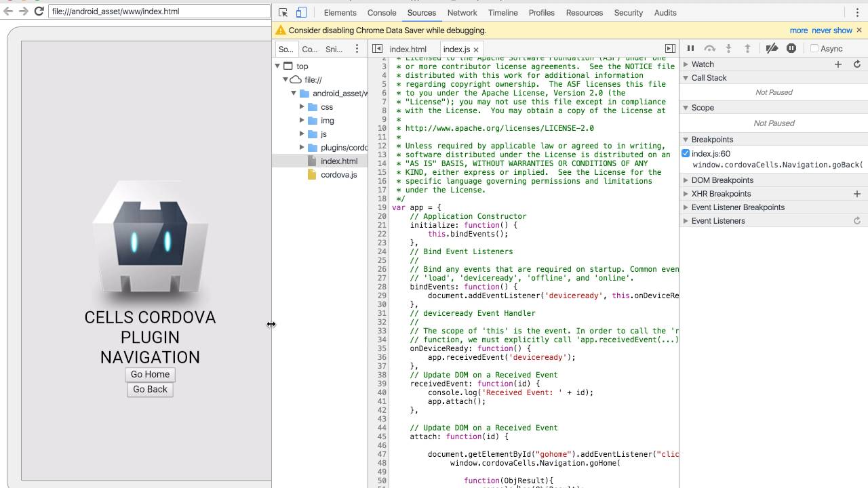Hide the navigator sidebar

point(378,49)
